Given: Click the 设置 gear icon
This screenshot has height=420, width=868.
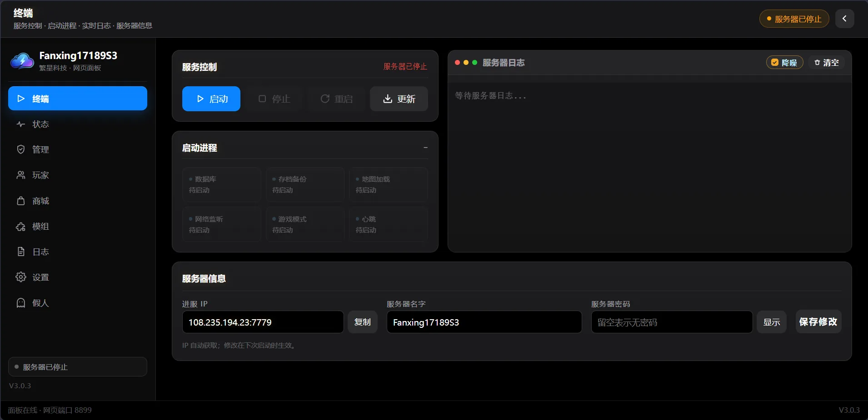Looking at the screenshot, I should tap(21, 277).
